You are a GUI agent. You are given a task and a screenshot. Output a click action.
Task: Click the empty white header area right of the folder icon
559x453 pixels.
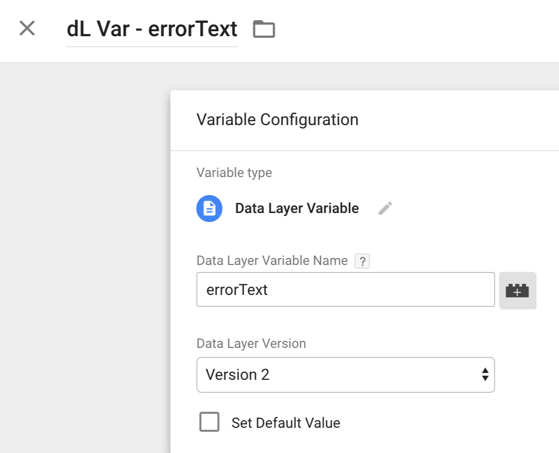click(417, 30)
